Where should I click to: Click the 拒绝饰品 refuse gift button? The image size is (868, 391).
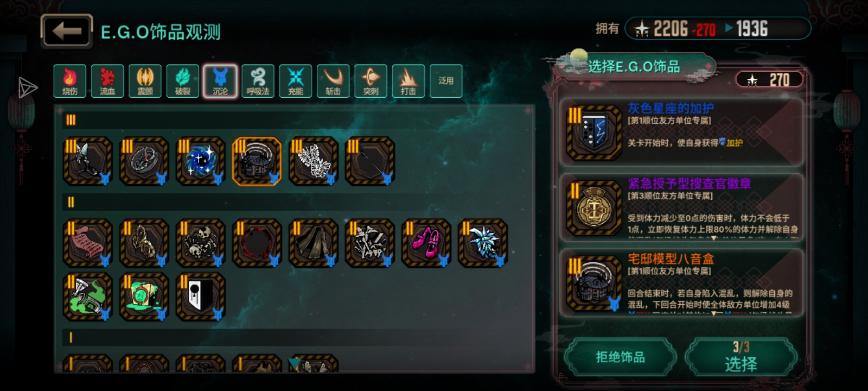621,357
